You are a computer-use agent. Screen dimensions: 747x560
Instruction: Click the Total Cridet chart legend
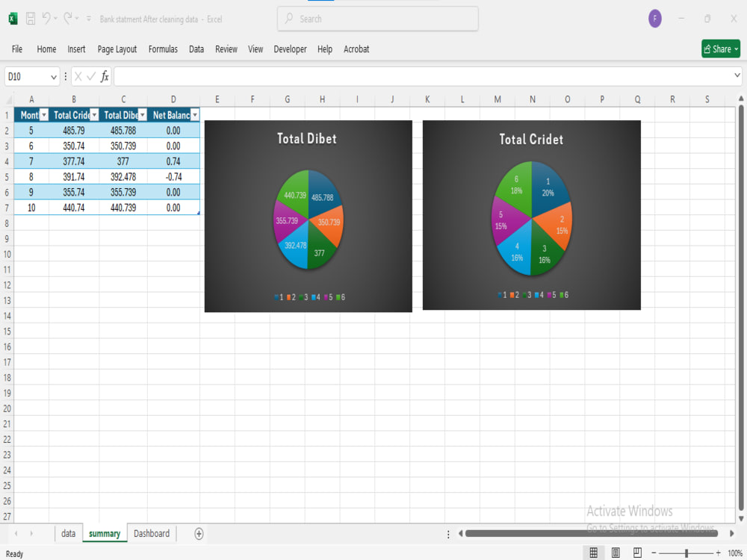(533, 295)
